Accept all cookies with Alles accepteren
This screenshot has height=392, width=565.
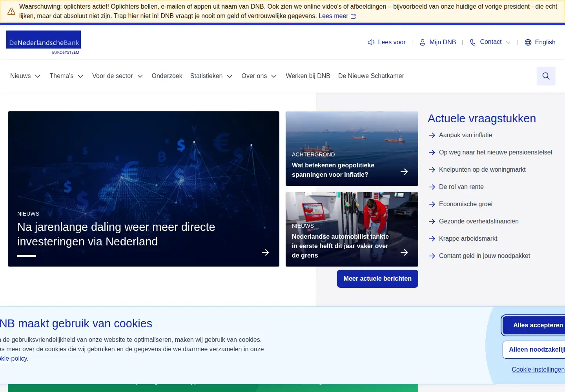click(534, 325)
